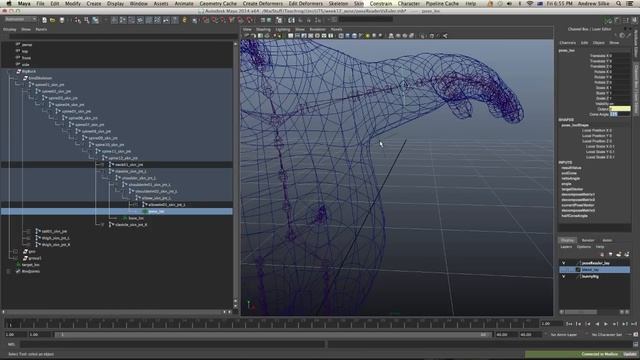Select by object type mode icon
This screenshot has width=640, height=360.
click(x=87, y=20)
